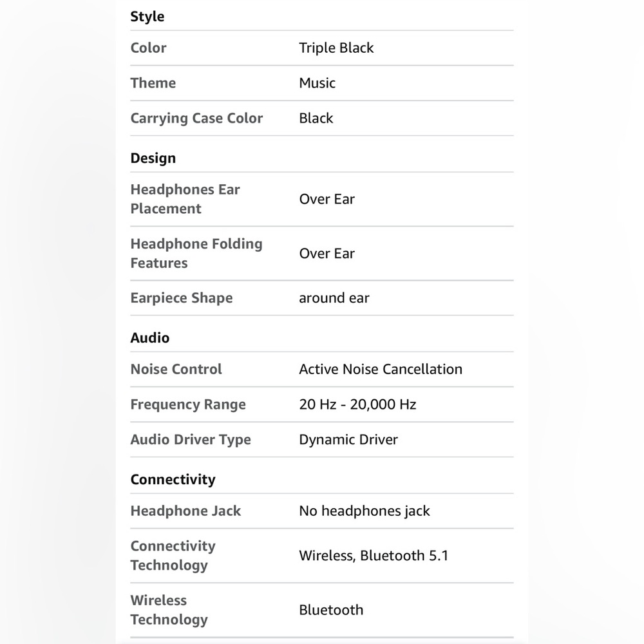Screen dimensions: 644x644
Task: Click the Connectivity section heading
Action: 173,479
